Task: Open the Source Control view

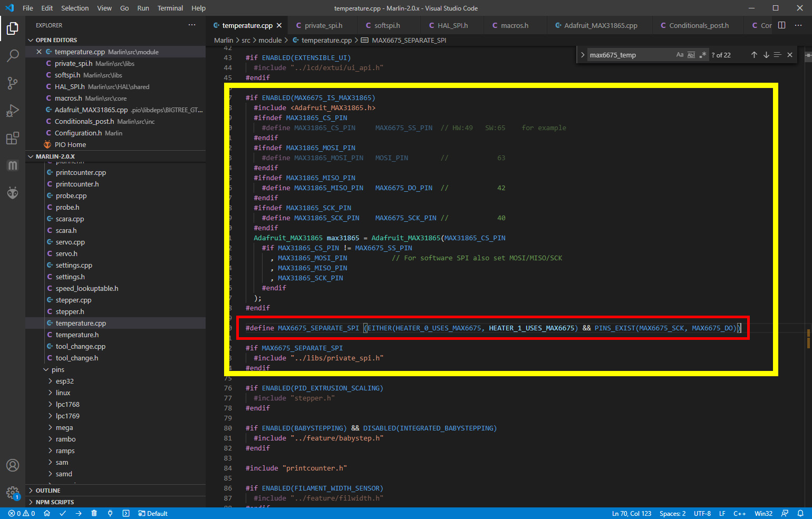Action: point(13,83)
